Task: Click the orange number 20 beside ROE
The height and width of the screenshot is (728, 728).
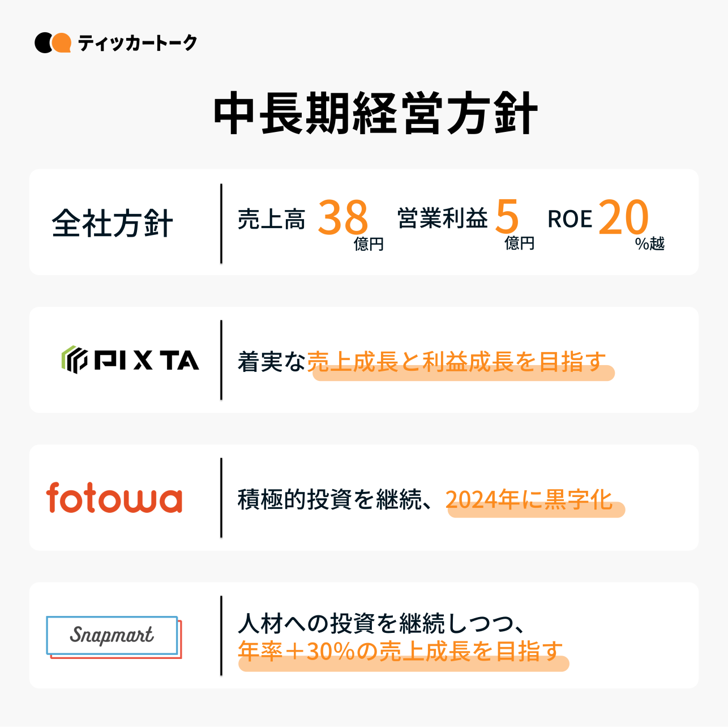Action: pyautogui.click(x=623, y=217)
